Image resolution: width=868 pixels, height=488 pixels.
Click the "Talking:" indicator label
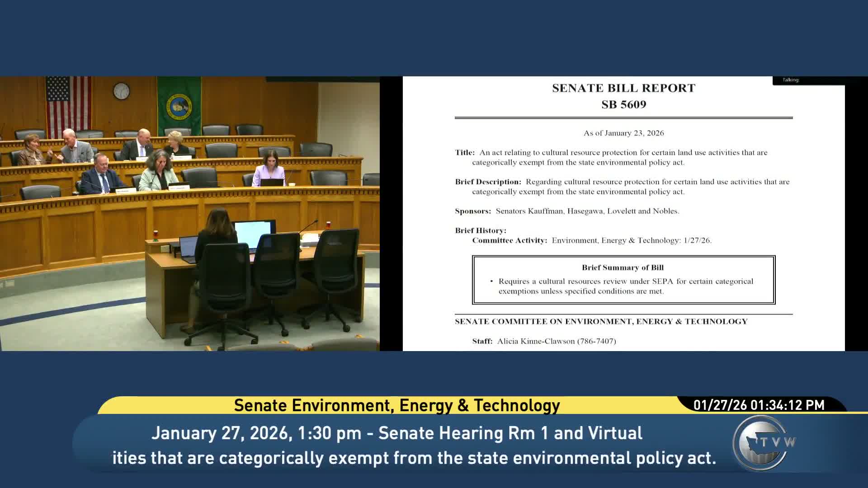(x=791, y=80)
